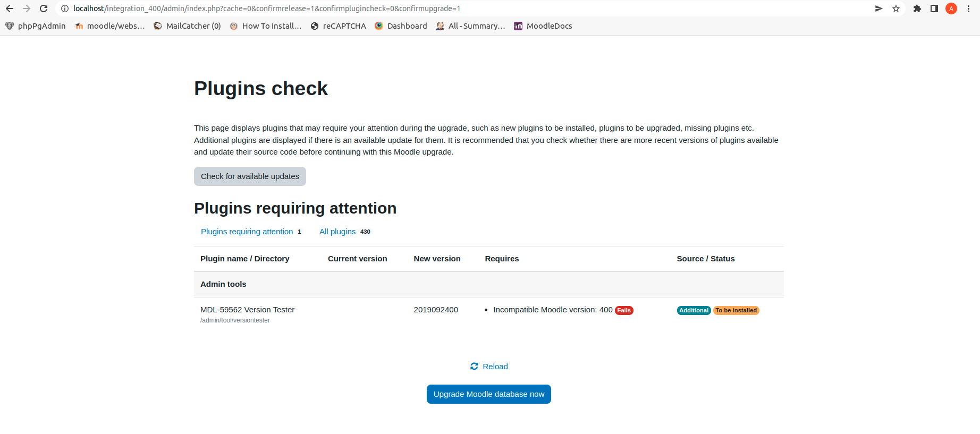Open the MailCatcher (0) bookmark
Image resolution: width=980 pixels, height=434 pixels.
[187, 26]
